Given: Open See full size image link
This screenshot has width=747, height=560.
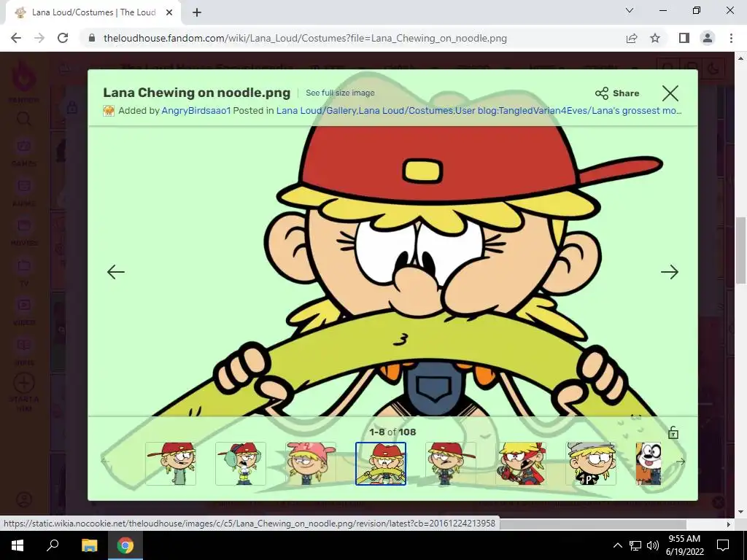Looking at the screenshot, I should [340, 93].
